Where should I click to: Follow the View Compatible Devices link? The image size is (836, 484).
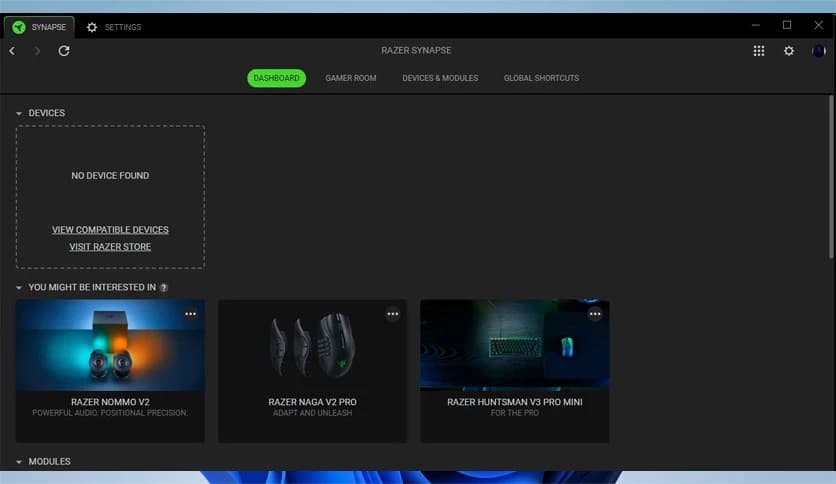pyautogui.click(x=110, y=230)
